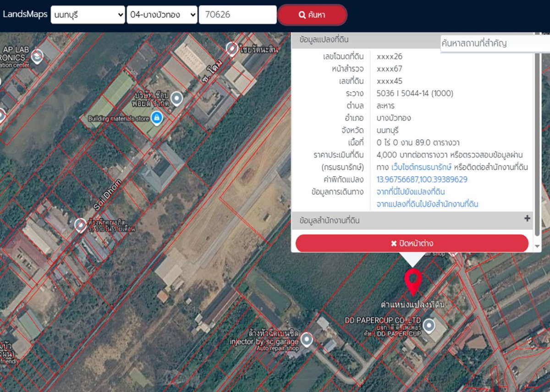The width and height of the screenshot is (550, 392).
Task: Click the info panel vertical scrollbar down arrow
Action: pos(538,246)
